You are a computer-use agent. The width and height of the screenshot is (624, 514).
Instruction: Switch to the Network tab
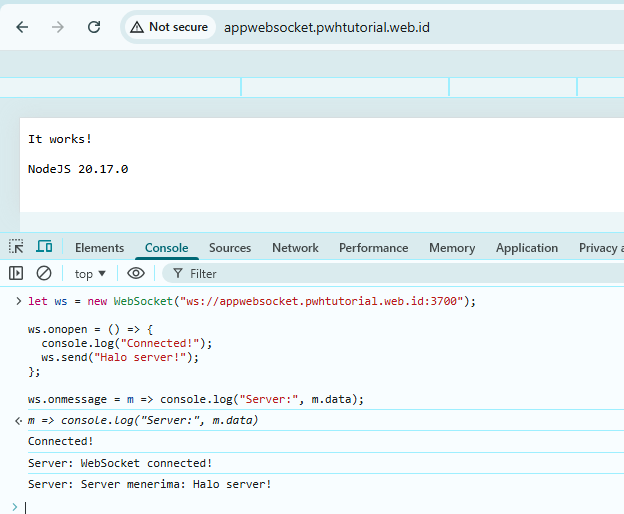click(x=295, y=248)
